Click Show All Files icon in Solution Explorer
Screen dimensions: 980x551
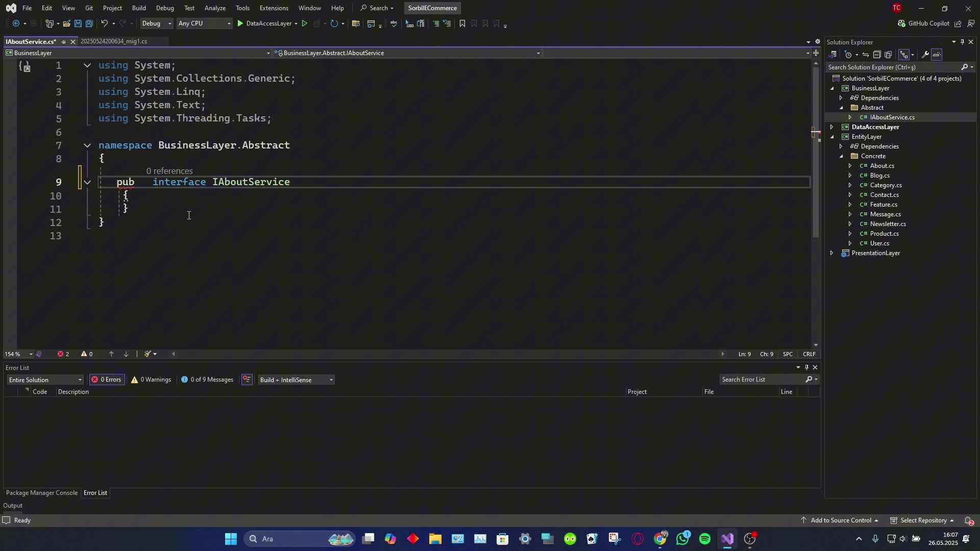[888, 55]
